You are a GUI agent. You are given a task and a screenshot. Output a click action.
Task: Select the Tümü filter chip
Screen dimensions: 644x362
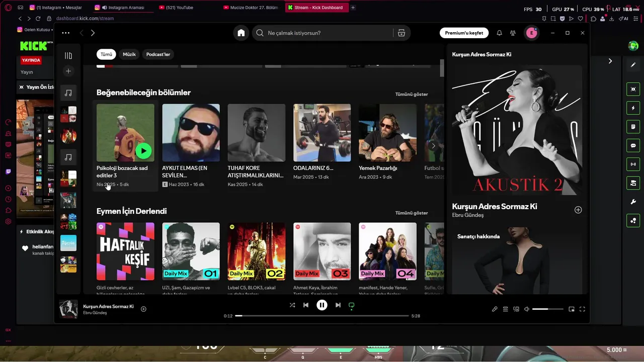coord(106,54)
